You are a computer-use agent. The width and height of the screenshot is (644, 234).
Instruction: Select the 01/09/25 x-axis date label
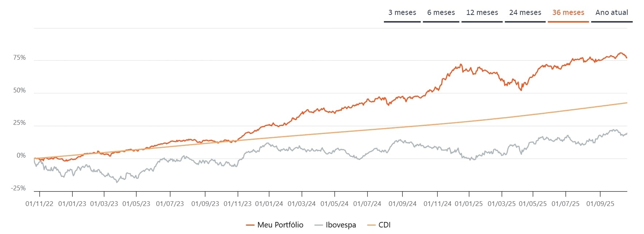600,204
